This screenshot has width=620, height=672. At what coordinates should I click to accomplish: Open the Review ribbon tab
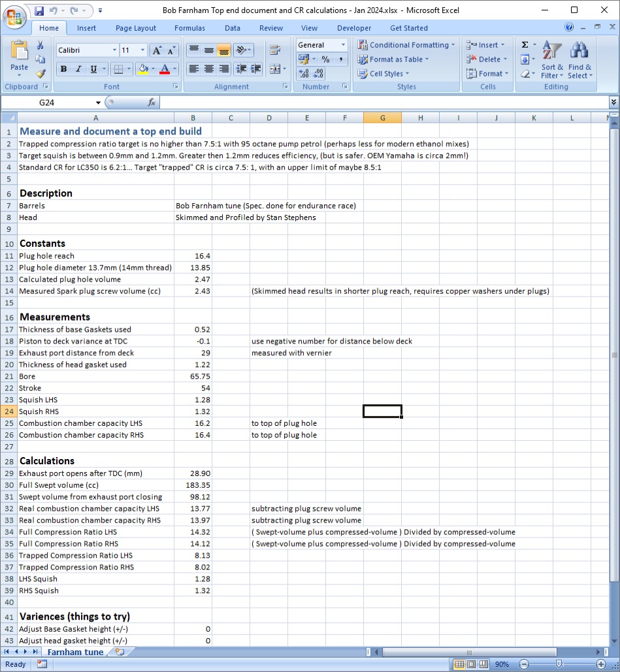[x=271, y=28]
